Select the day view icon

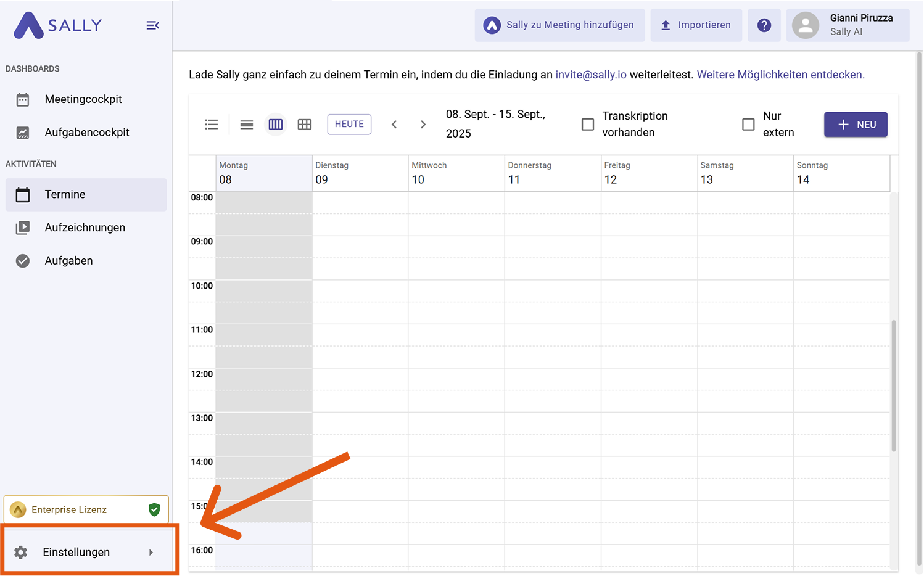pos(247,125)
